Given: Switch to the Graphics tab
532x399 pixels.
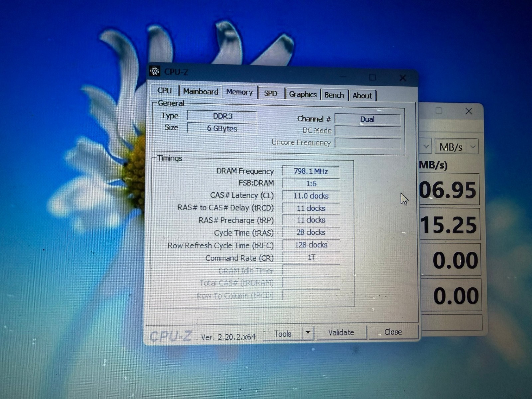Looking at the screenshot, I should [303, 94].
